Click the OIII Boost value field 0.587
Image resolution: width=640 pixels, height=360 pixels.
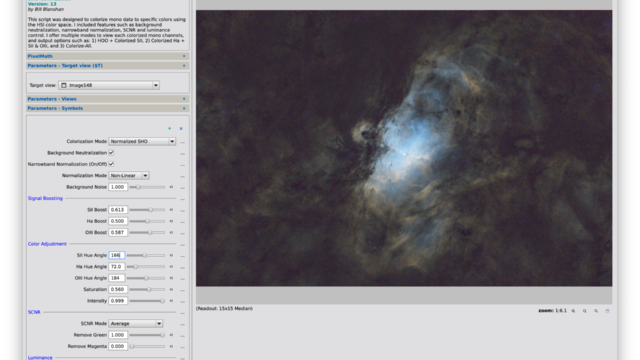[x=118, y=233]
